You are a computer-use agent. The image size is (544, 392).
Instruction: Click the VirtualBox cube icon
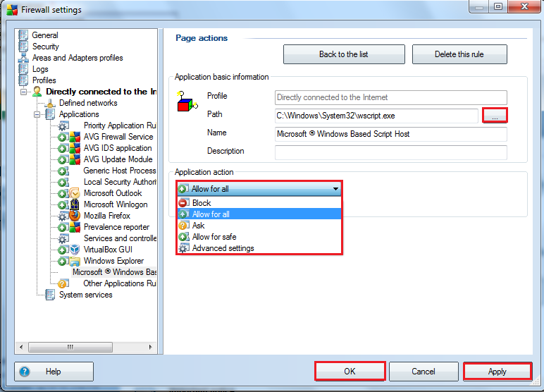click(75, 250)
